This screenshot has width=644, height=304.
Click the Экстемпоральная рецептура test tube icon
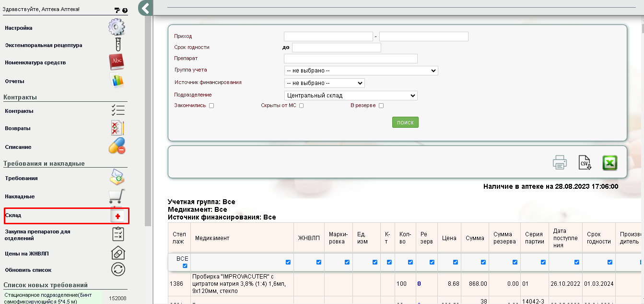click(x=117, y=45)
